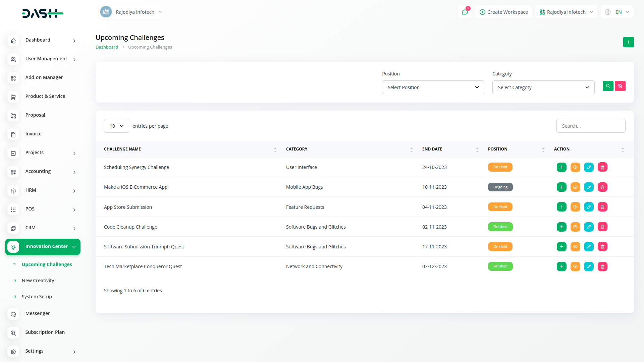View the Make a iOS E-Commerce App challenge

click(x=575, y=187)
